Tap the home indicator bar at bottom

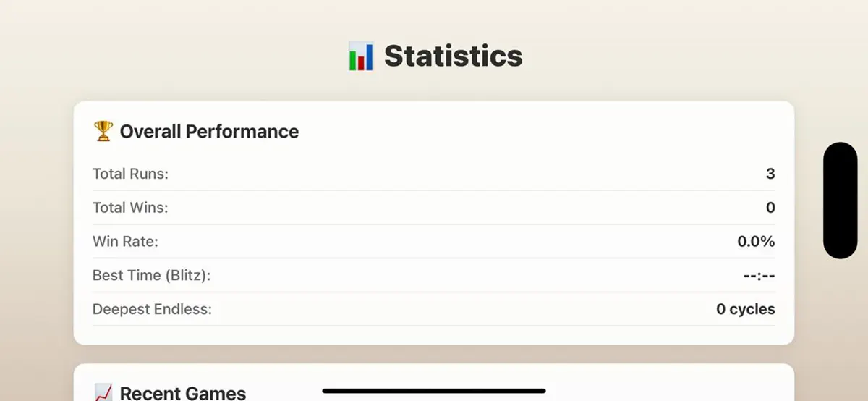pyautogui.click(x=434, y=391)
